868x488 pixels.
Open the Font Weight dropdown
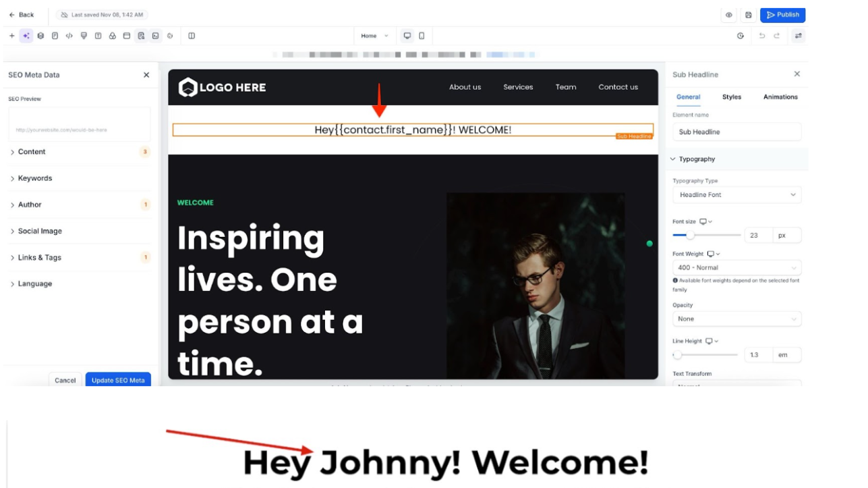[x=737, y=267]
